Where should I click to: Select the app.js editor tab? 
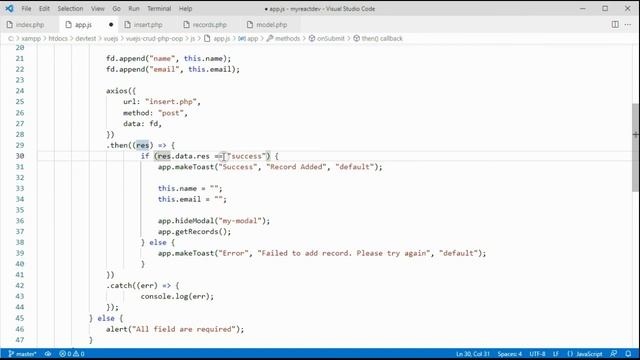click(83, 25)
